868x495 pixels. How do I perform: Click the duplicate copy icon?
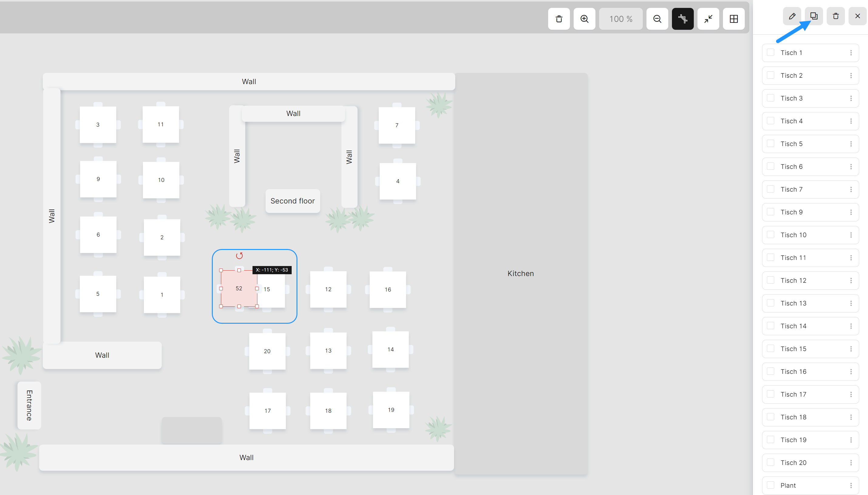(x=814, y=16)
